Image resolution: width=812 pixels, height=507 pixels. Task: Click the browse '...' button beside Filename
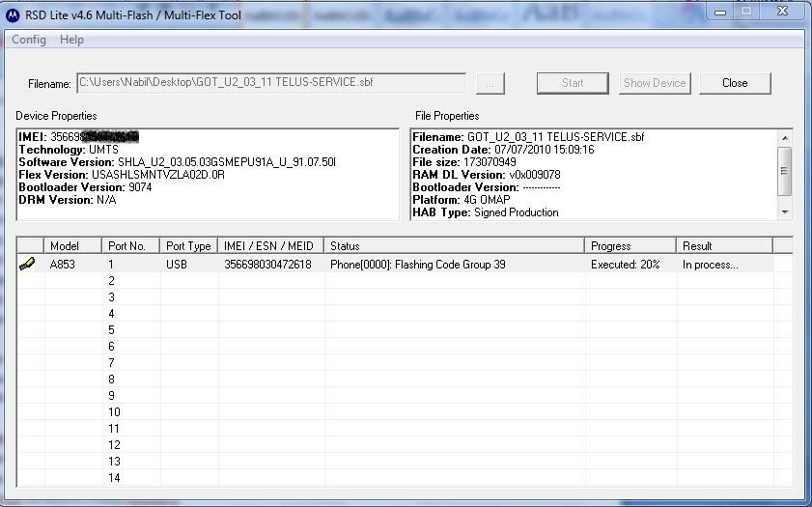pos(490,83)
